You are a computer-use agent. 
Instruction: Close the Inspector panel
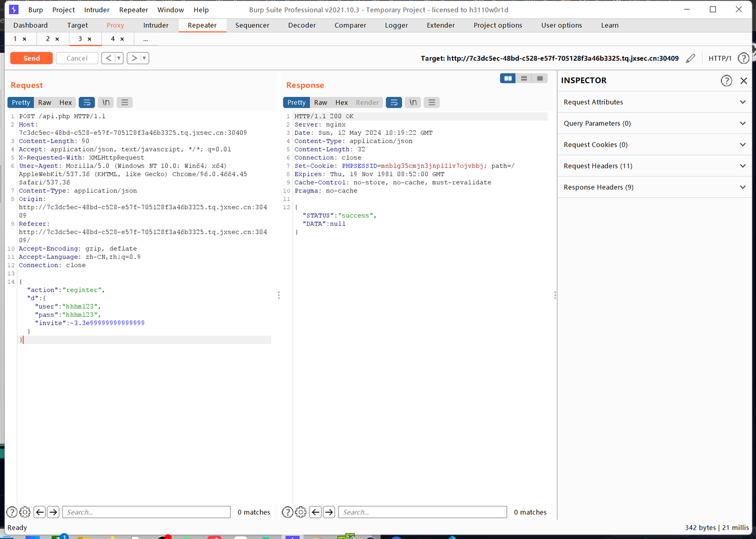744,81
